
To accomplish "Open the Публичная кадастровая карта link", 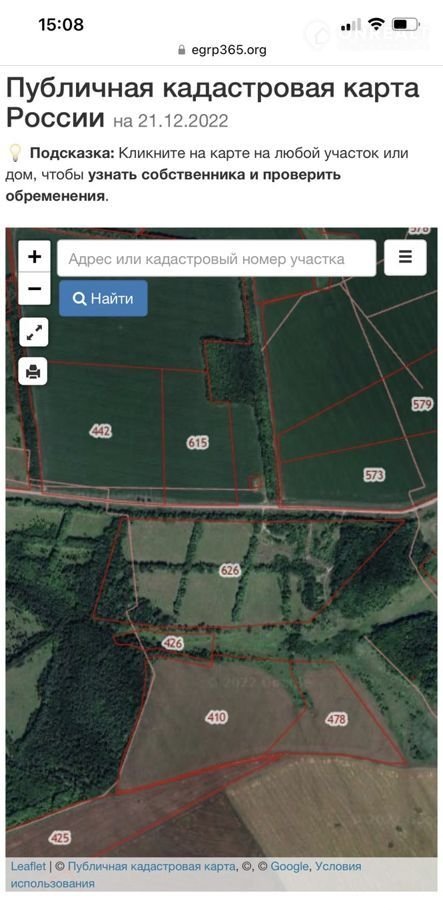I will click(x=152, y=866).
